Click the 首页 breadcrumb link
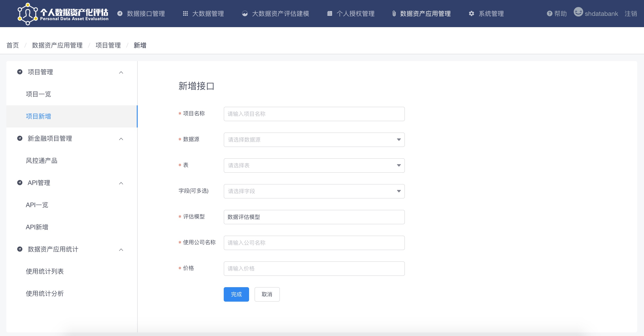Image resolution: width=644 pixels, height=336 pixels. [12, 45]
